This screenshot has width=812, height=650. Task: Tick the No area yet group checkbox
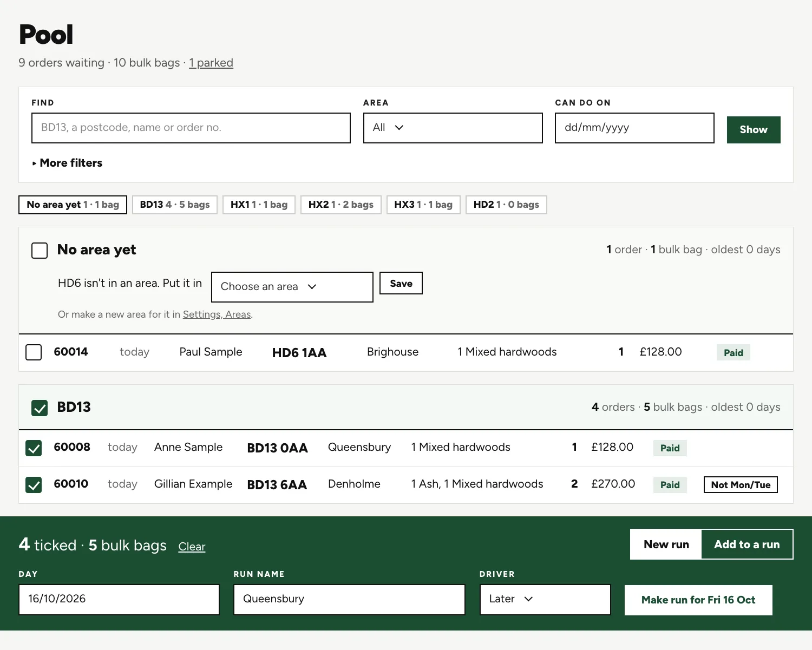pos(40,251)
